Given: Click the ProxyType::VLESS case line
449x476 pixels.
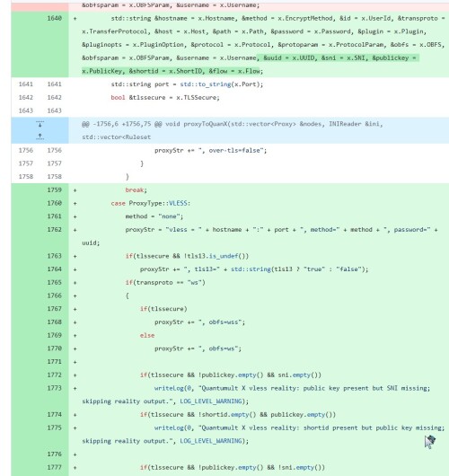Looking at the screenshot, I should [151, 203].
